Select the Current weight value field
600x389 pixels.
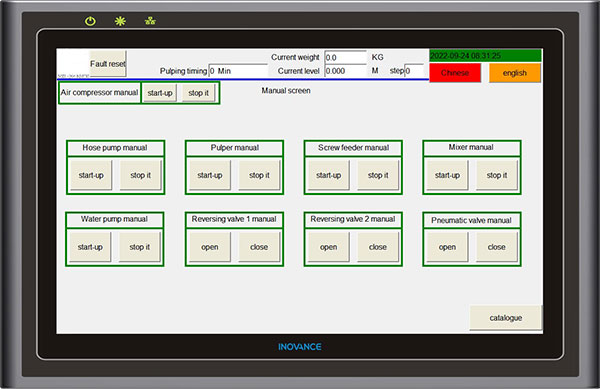(x=345, y=57)
